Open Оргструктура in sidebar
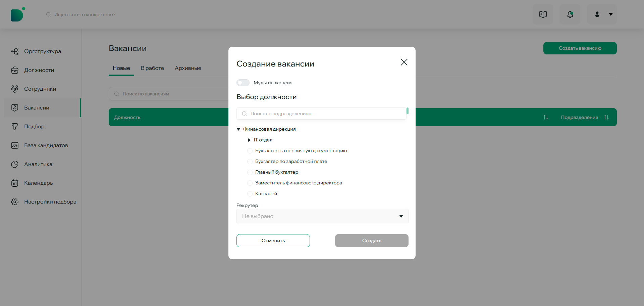This screenshot has height=306, width=644. point(43,51)
